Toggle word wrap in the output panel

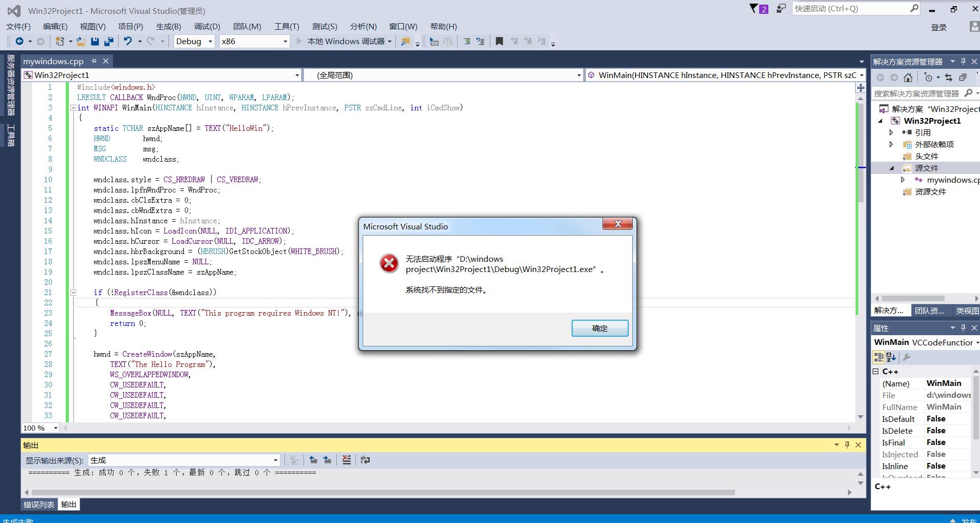point(365,460)
